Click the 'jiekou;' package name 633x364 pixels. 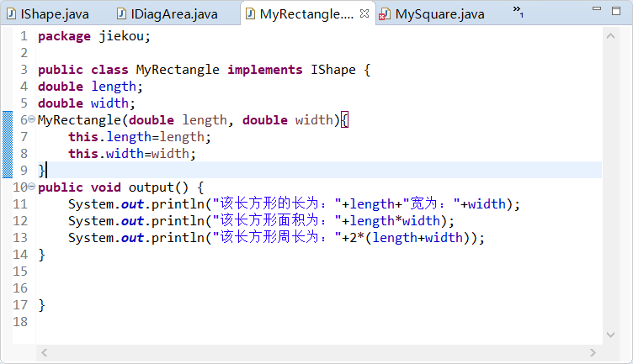click(x=125, y=36)
